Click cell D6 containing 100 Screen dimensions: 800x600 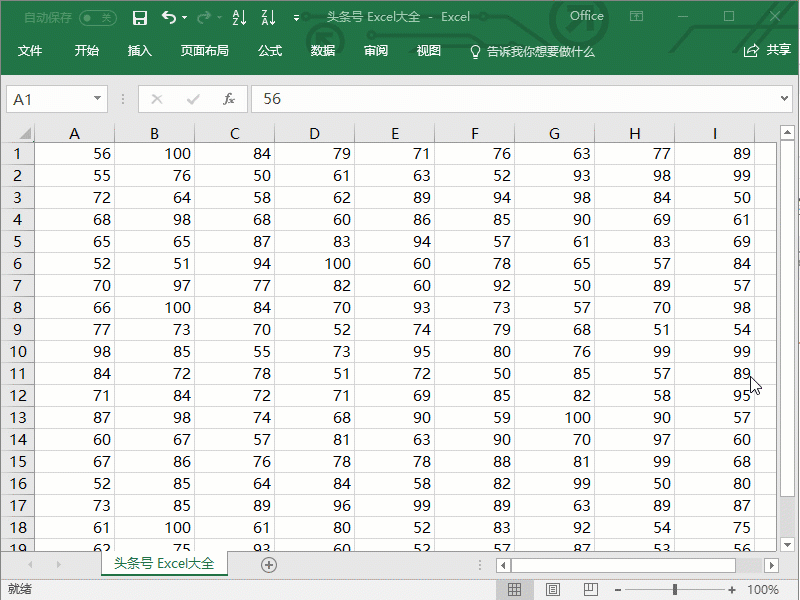tap(314, 264)
